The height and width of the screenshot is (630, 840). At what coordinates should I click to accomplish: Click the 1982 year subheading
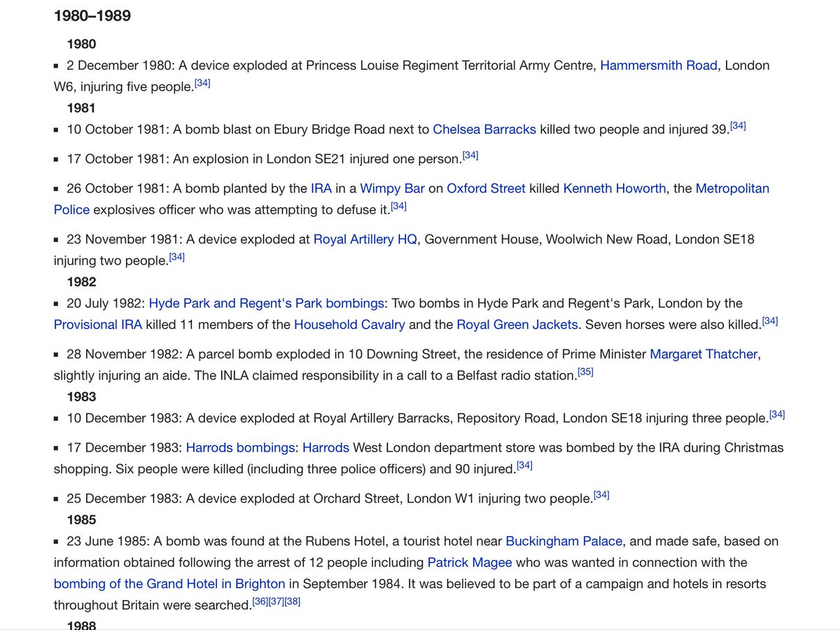(81, 282)
